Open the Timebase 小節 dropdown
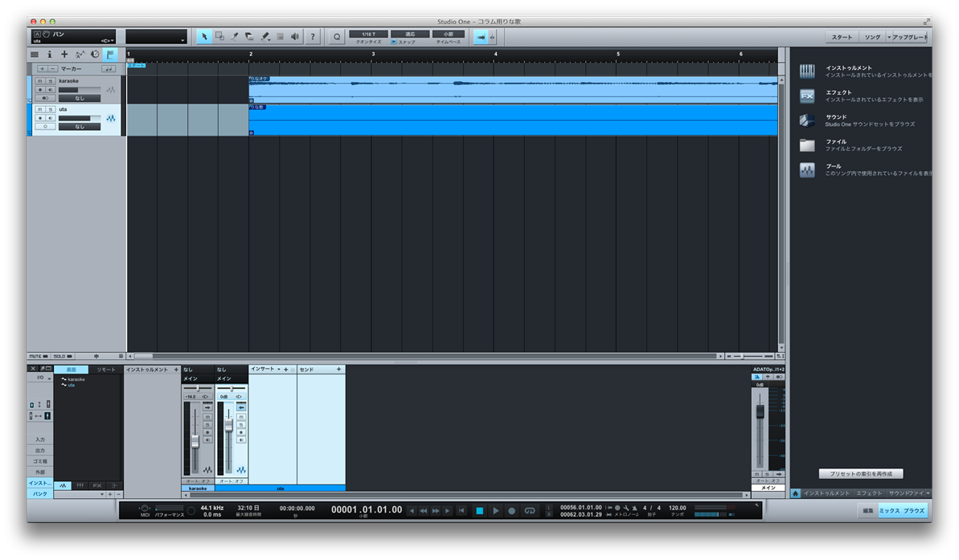Screen dimensions: 959x560 (449, 34)
